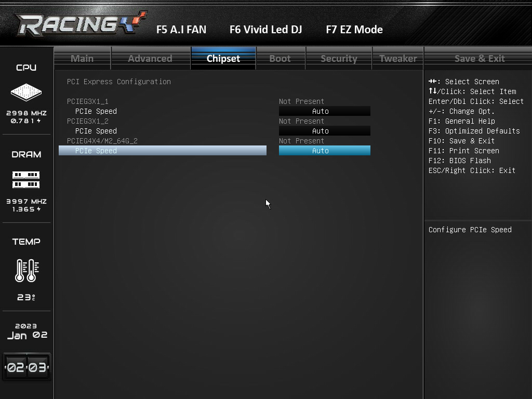
Task: Click the Jan 02 date display
Action: [27, 335]
